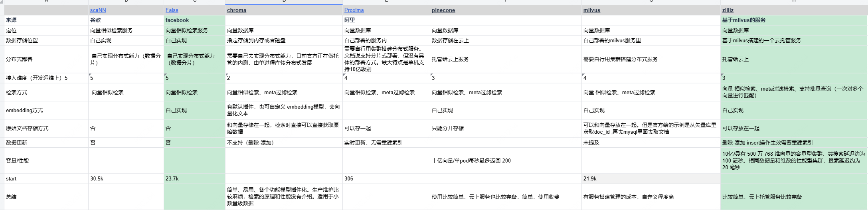This screenshot has height=210, width=868.
Task: Click the 可以存放在一起 cell under zilliz
Action: 794,128
